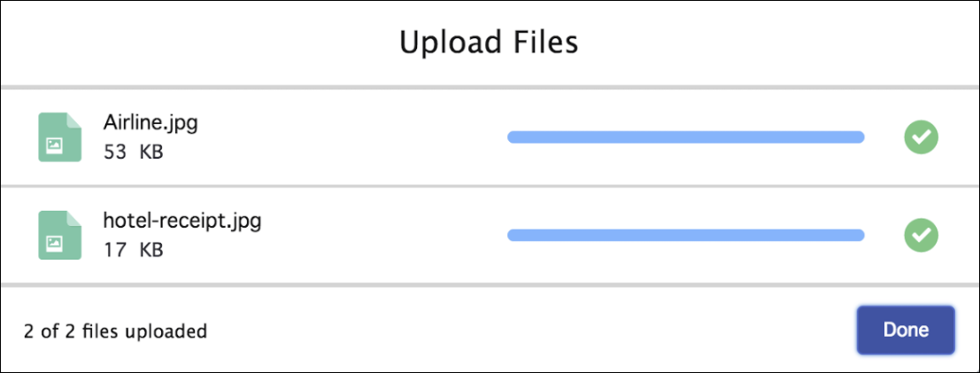Screen dimensions: 980x373
Task: Click the picture glyph inside Airline.jpg icon
Action: (55, 144)
